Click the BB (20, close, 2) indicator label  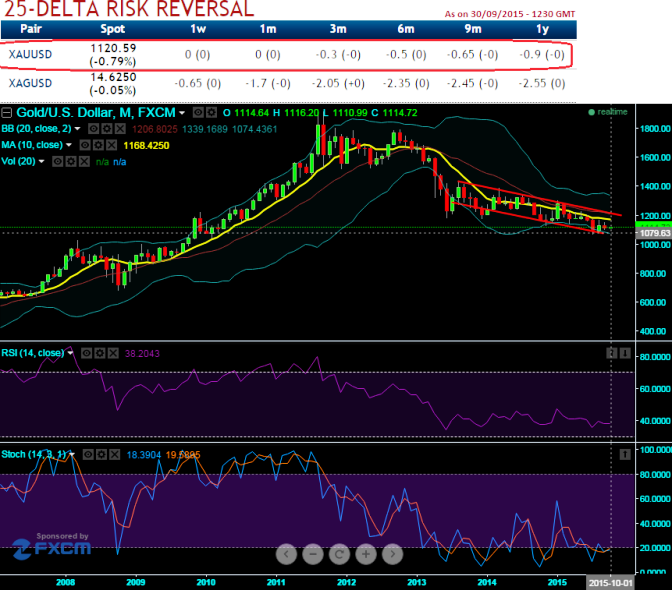[36, 129]
